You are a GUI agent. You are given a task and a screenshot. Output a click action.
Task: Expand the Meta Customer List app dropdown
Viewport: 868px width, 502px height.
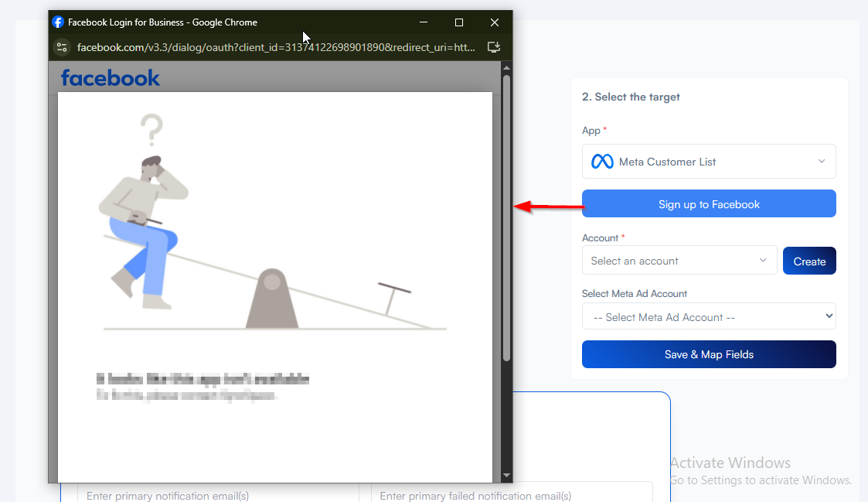click(x=709, y=162)
